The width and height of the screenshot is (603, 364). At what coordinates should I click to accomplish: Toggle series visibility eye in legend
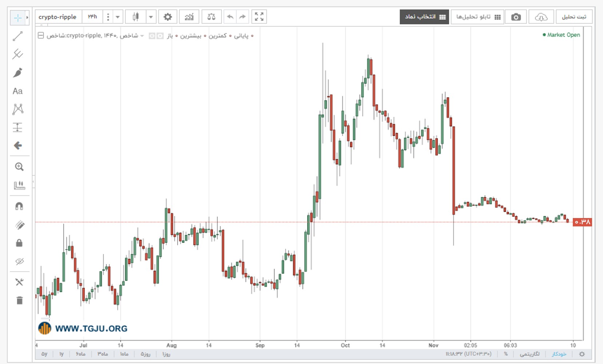pos(152,36)
